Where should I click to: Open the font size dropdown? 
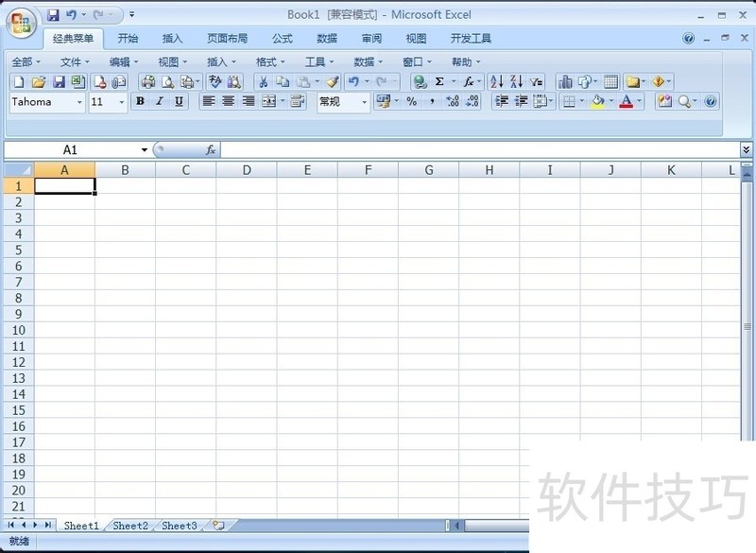coord(121,102)
